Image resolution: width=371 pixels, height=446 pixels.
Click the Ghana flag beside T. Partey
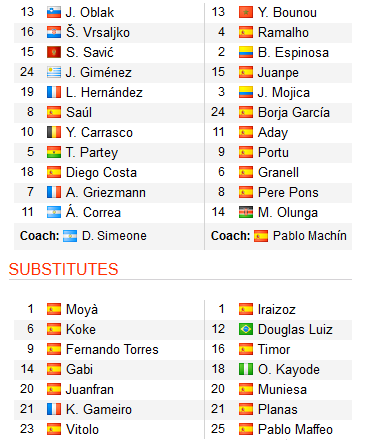coord(54,153)
